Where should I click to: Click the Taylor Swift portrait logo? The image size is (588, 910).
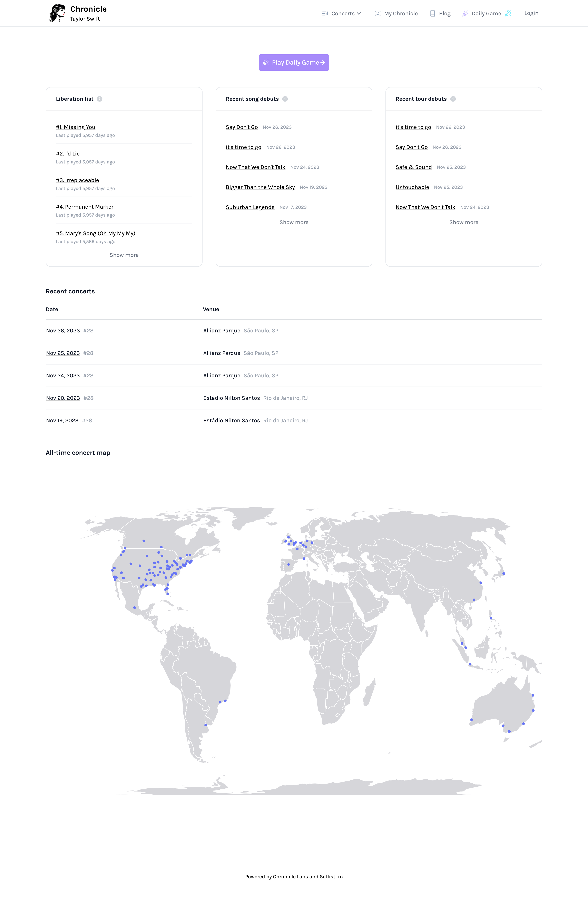click(57, 13)
